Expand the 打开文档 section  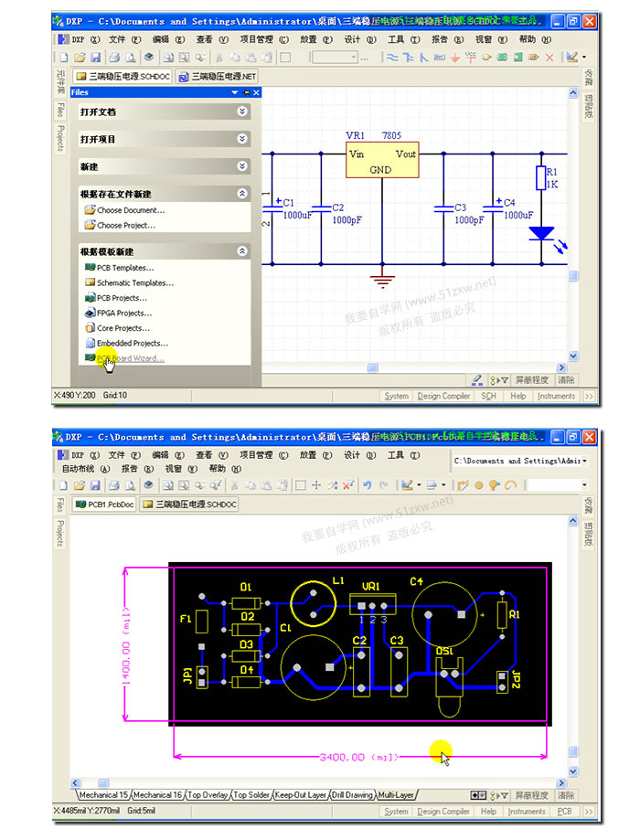(242, 112)
